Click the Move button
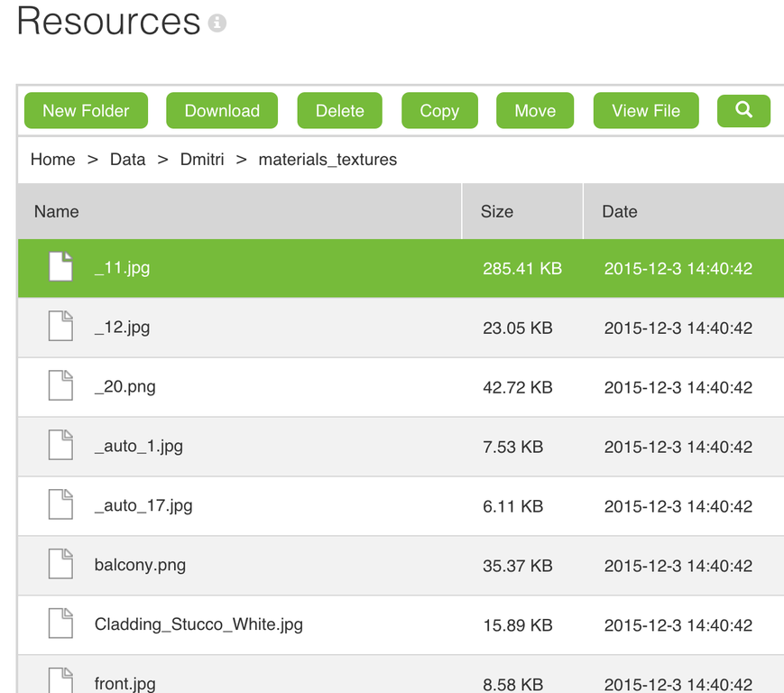The height and width of the screenshot is (693, 784). (535, 110)
